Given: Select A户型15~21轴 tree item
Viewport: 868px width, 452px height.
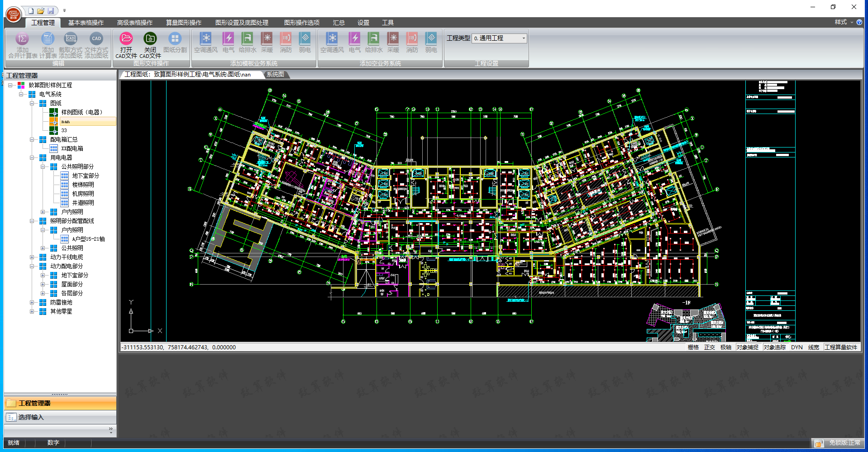Looking at the screenshot, I should (x=89, y=239).
